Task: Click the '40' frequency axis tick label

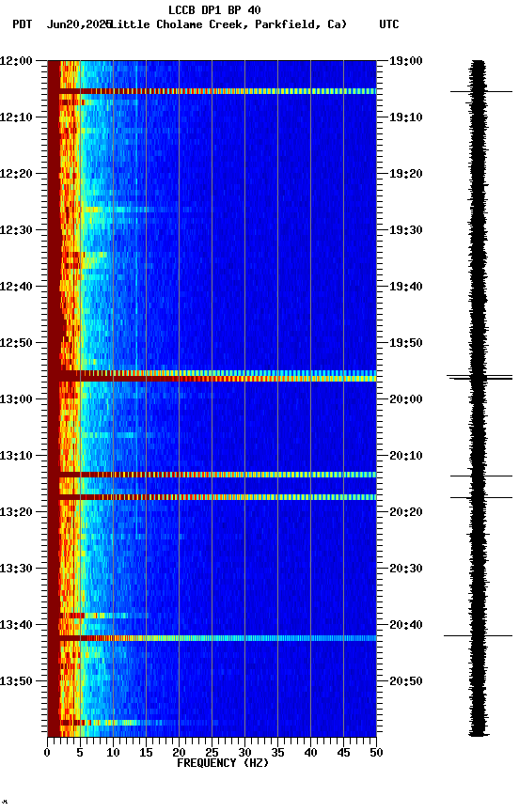Action: point(310,753)
